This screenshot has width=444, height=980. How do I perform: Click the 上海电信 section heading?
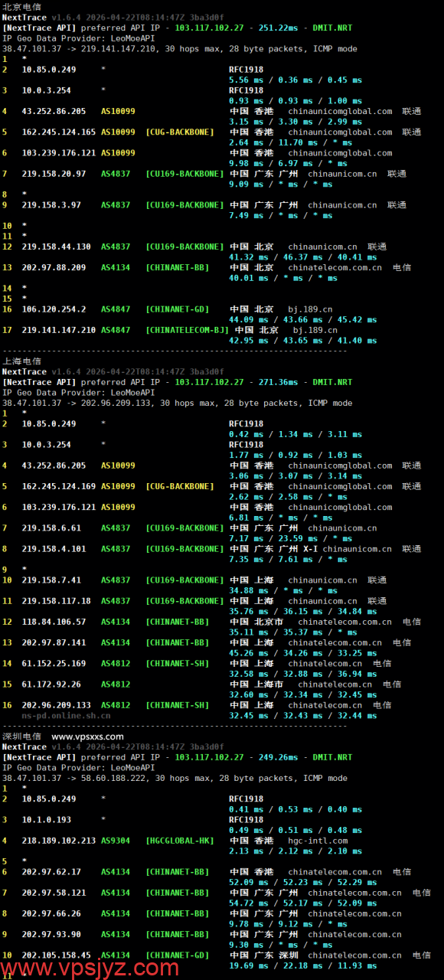click(x=21, y=361)
